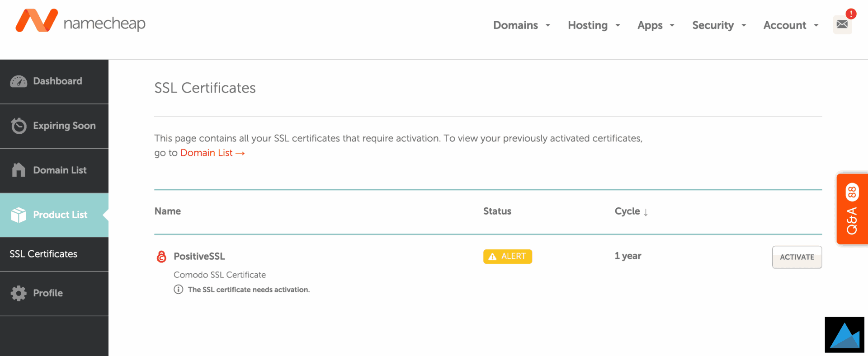Open the Profile sidebar item
The width and height of the screenshot is (868, 356).
[54, 293]
